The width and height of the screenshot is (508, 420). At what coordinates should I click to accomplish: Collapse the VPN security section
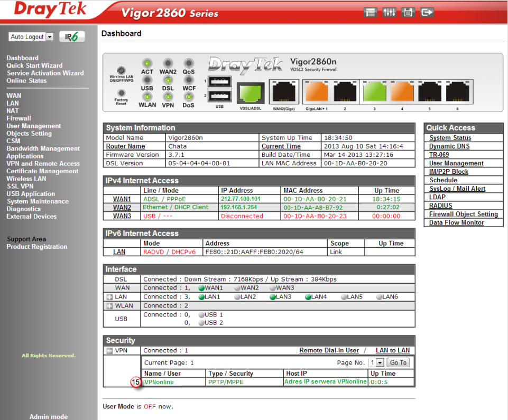(109, 351)
